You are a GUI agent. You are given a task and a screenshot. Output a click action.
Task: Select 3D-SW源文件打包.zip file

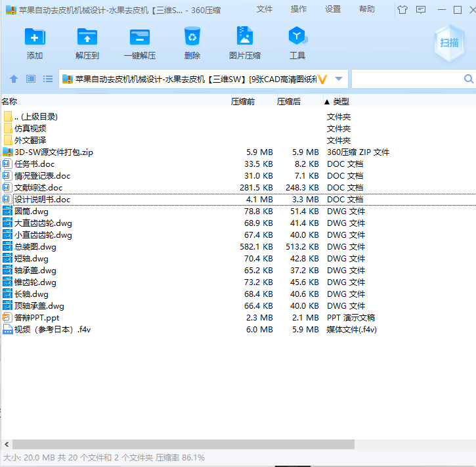[54, 152]
